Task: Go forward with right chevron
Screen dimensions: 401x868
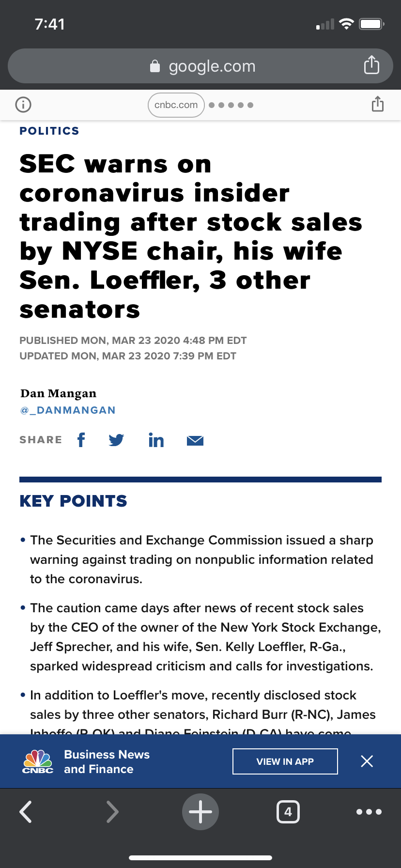Action: [112, 812]
